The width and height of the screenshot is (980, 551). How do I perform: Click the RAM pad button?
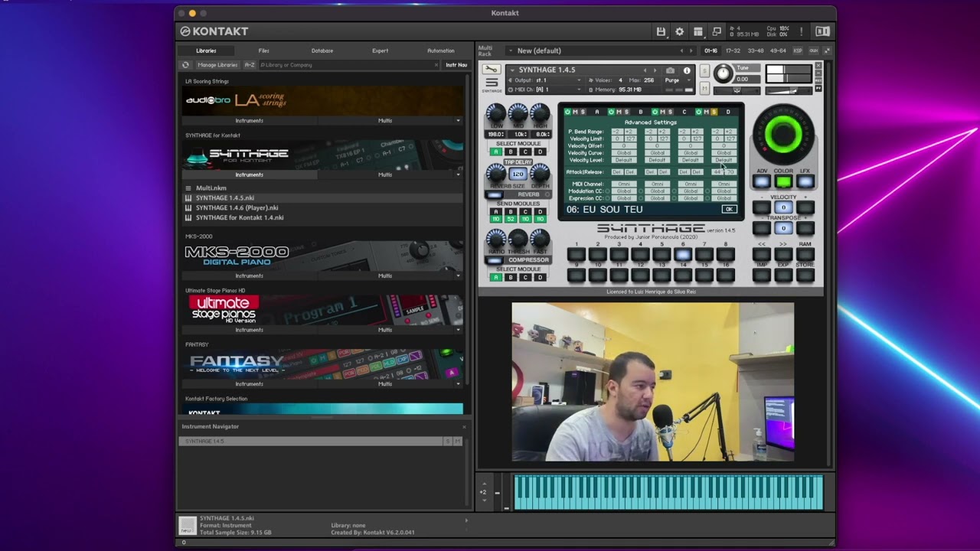(805, 255)
